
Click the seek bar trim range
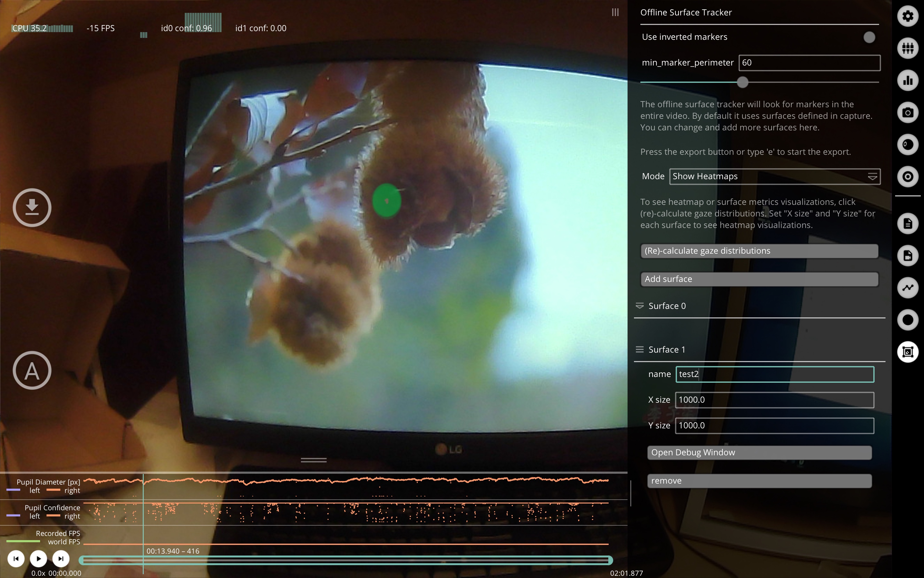[x=346, y=560]
